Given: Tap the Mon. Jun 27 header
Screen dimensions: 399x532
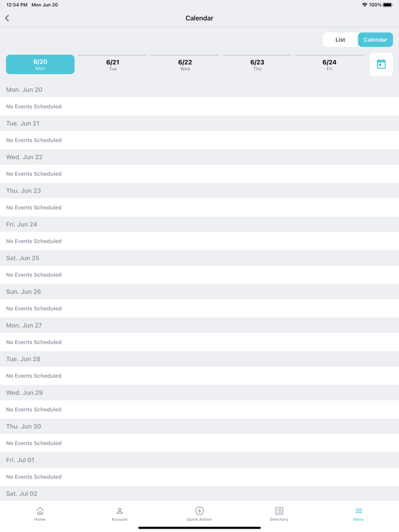Looking at the screenshot, I should (199, 325).
